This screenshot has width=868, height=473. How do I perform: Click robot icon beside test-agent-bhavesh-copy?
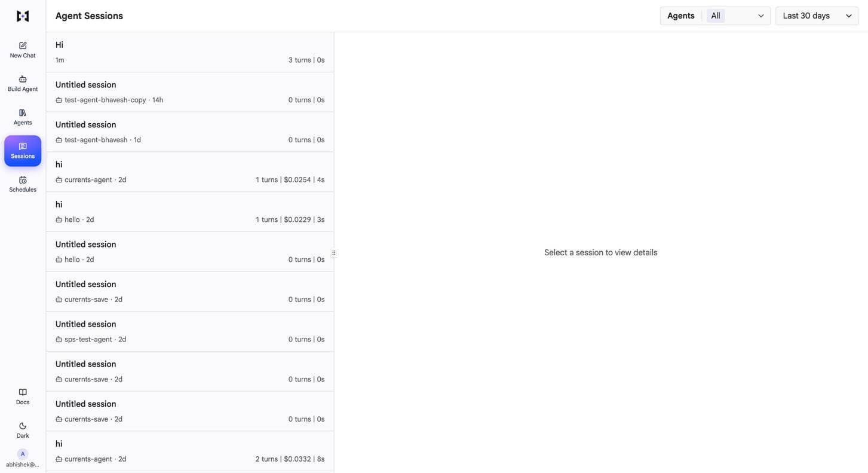59,100
